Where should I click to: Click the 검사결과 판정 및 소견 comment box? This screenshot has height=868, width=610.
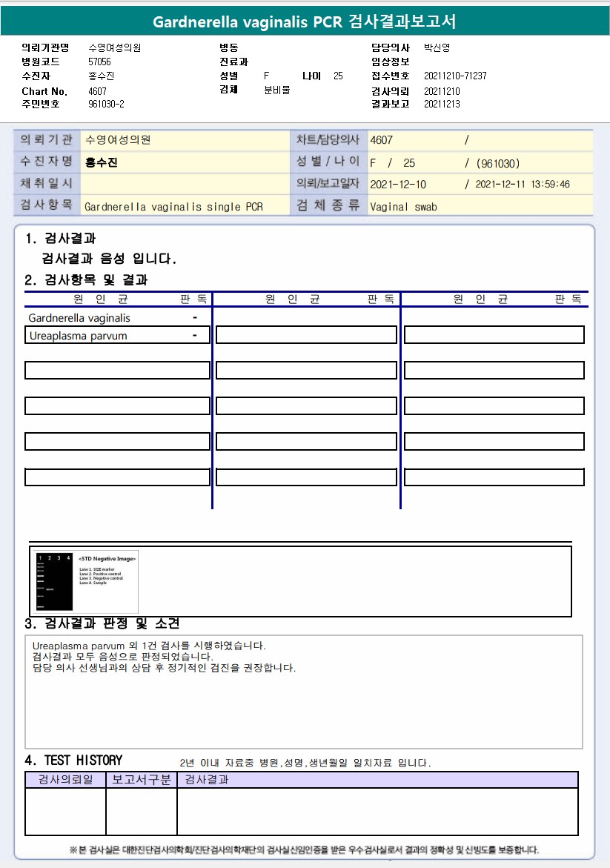[304, 692]
